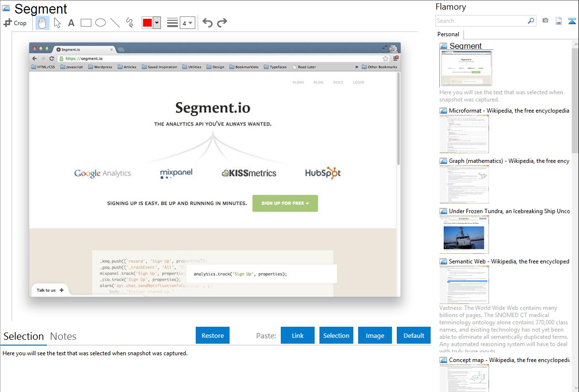Viewport: 579px width, 392px height.
Task: Open the Microformat Wikipedia snapshot thumbnail
Action: [464, 134]
